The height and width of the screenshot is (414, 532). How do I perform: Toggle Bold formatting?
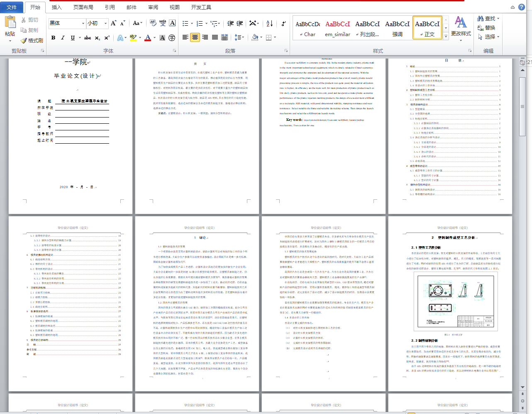tap(53, 38)
